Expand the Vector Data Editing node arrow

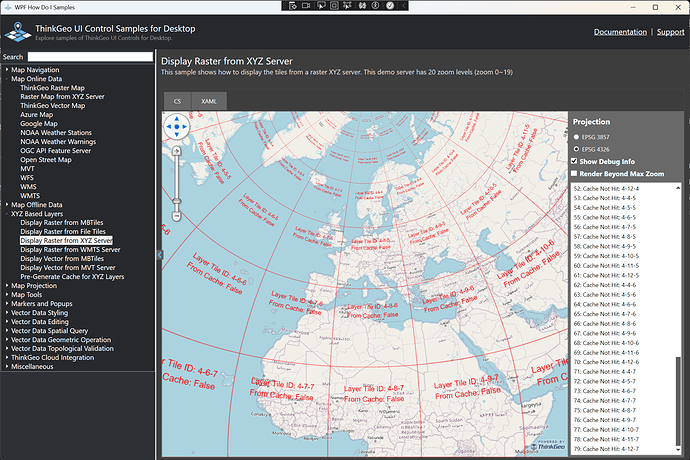point(7,322)
